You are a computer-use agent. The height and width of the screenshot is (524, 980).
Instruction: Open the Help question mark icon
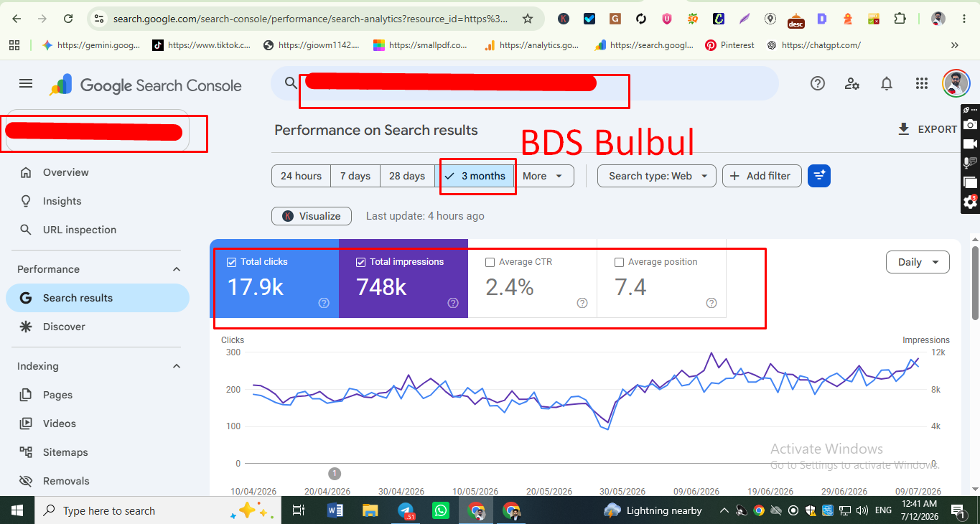[817, 84]
